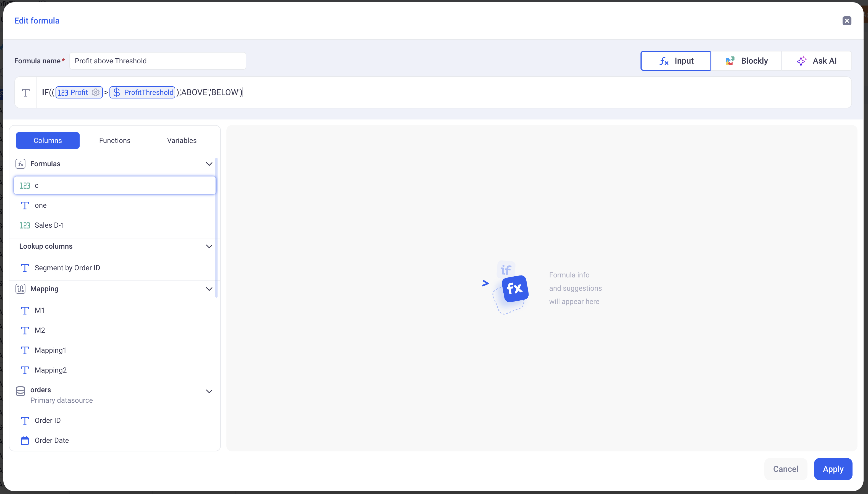Click the columns list scrollbar
Screen dimensions: 868x494
tap(216, 227)
